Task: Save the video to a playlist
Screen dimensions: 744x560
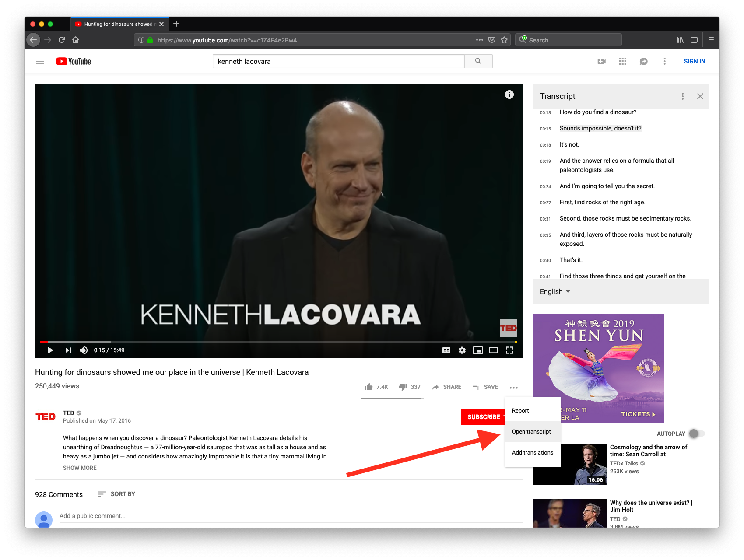Action: coord(485,387)
